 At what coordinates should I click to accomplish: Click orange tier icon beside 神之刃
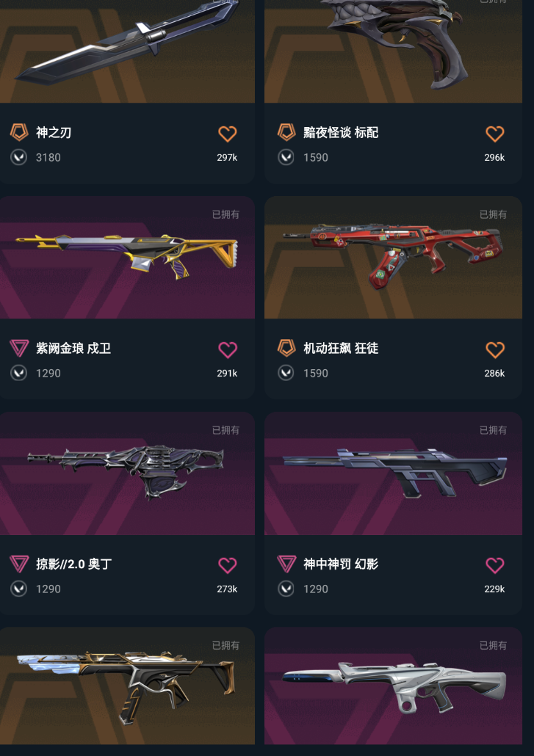(19, 132)
